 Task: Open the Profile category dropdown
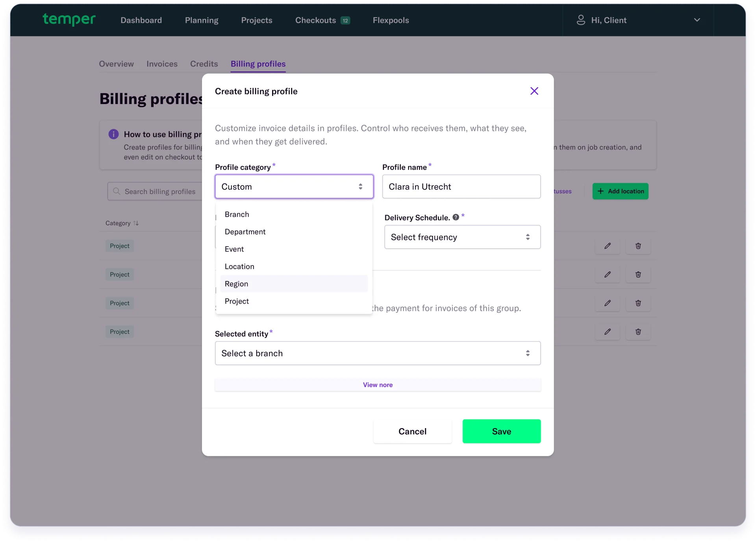[x=294, y=187]
